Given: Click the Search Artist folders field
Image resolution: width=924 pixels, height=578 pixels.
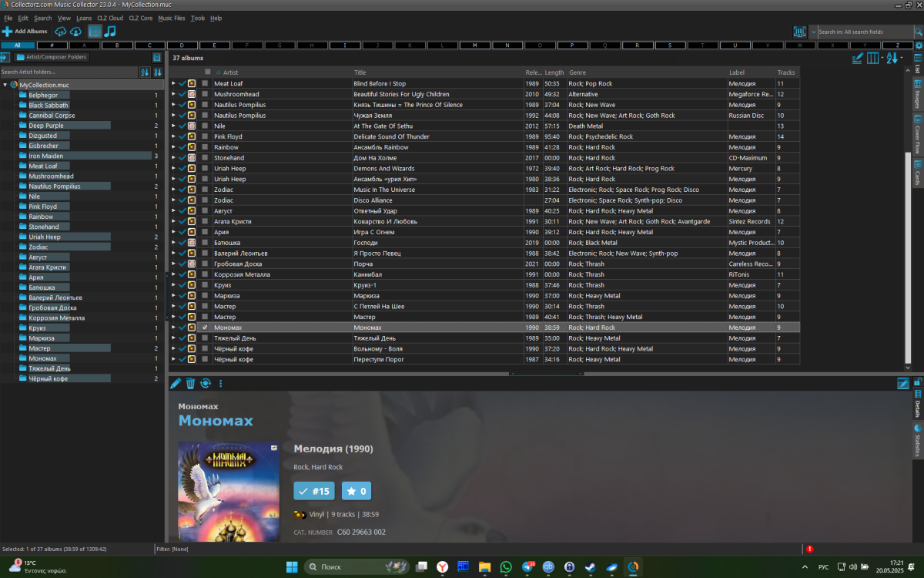Looking at the screenshot, I should pyautogui.click(x=68, y=72).
